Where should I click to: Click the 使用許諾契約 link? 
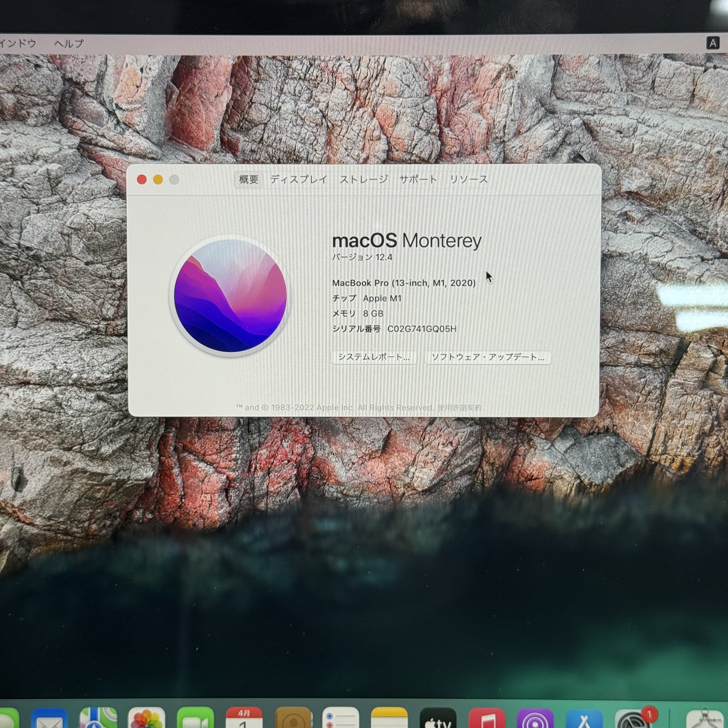(459, 407)
